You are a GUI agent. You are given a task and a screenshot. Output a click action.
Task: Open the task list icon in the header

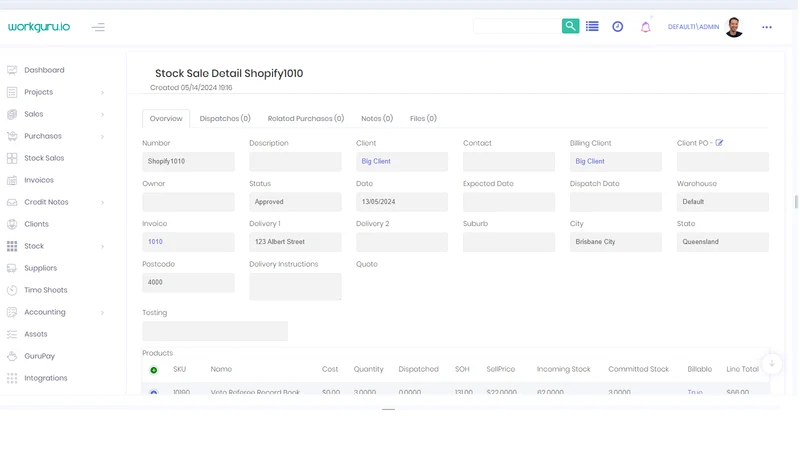pyautogui.click(x=592, y=27)
